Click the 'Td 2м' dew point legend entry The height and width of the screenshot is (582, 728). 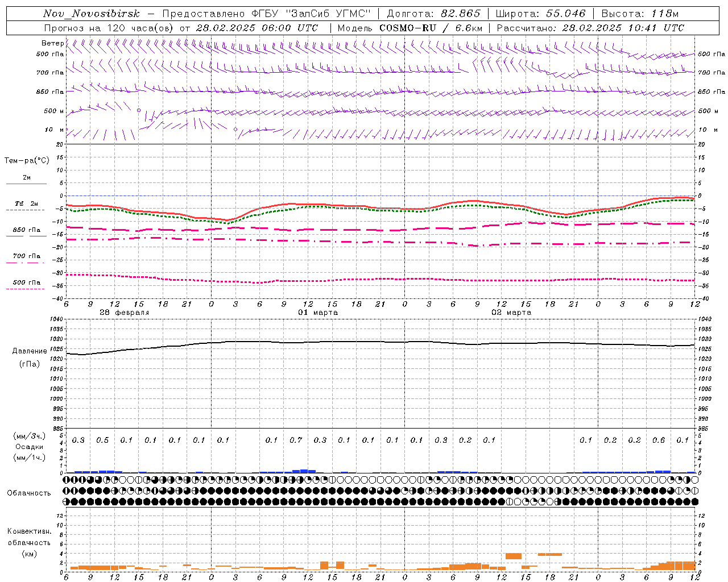point(27,203)
